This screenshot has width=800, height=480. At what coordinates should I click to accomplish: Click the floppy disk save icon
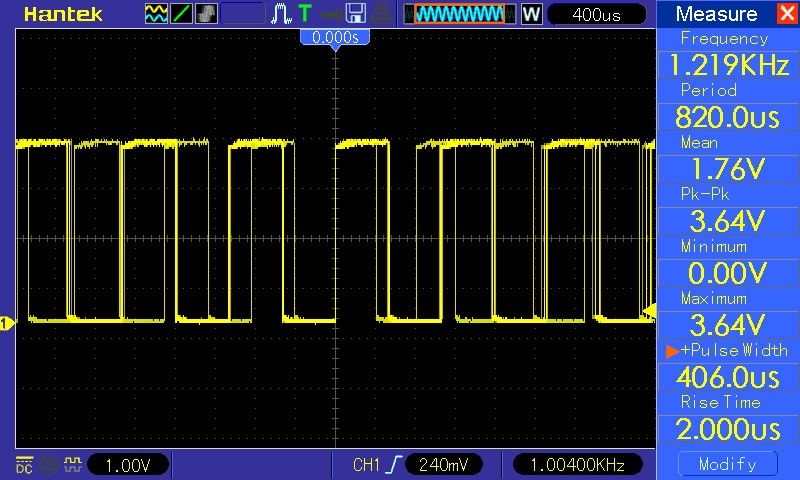click(355, 14)
